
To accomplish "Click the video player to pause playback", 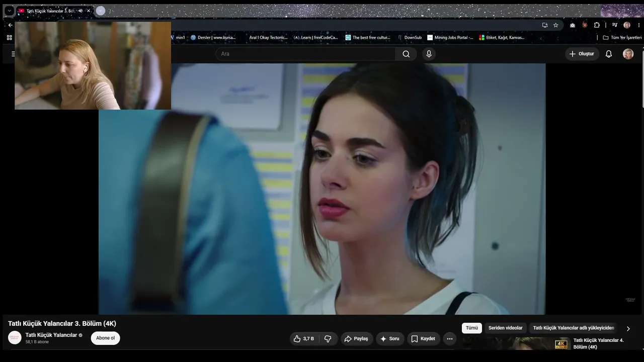I will click(322, 189).
